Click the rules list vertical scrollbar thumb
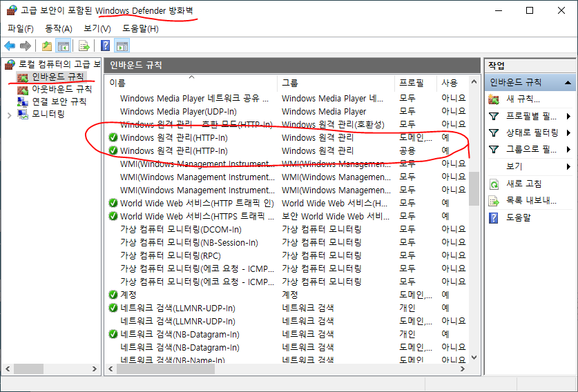 tap(474, 188)
